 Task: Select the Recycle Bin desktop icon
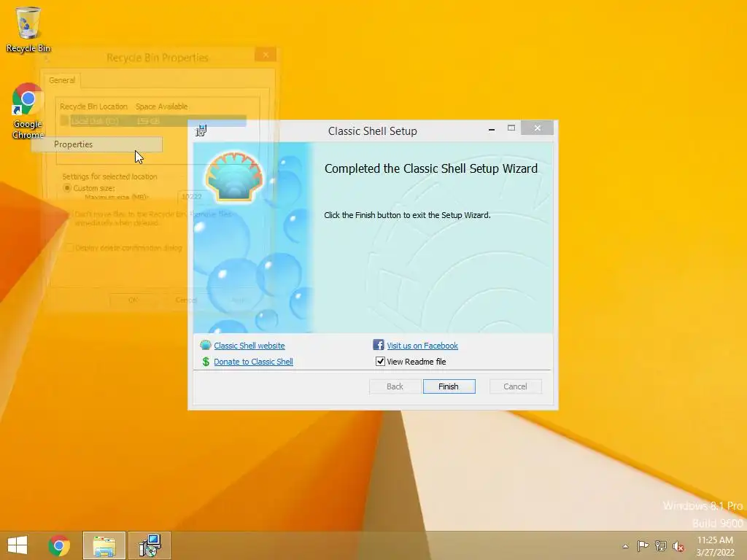pyautogui.click(x=28, y=29)
